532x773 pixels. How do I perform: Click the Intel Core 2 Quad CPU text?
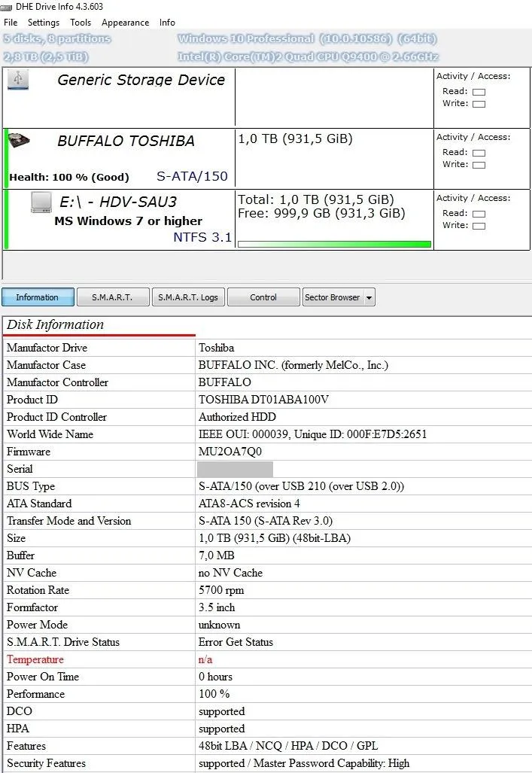tap(309, 56)
